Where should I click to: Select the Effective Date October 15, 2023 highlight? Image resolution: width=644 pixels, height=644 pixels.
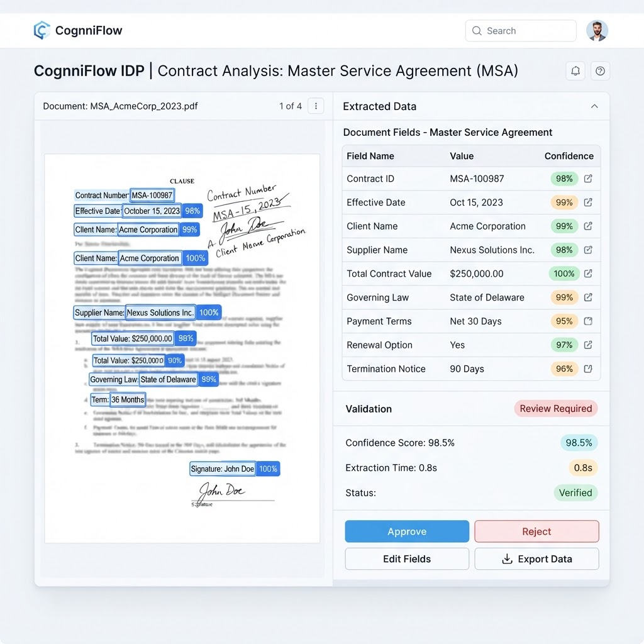coord(138,211)
